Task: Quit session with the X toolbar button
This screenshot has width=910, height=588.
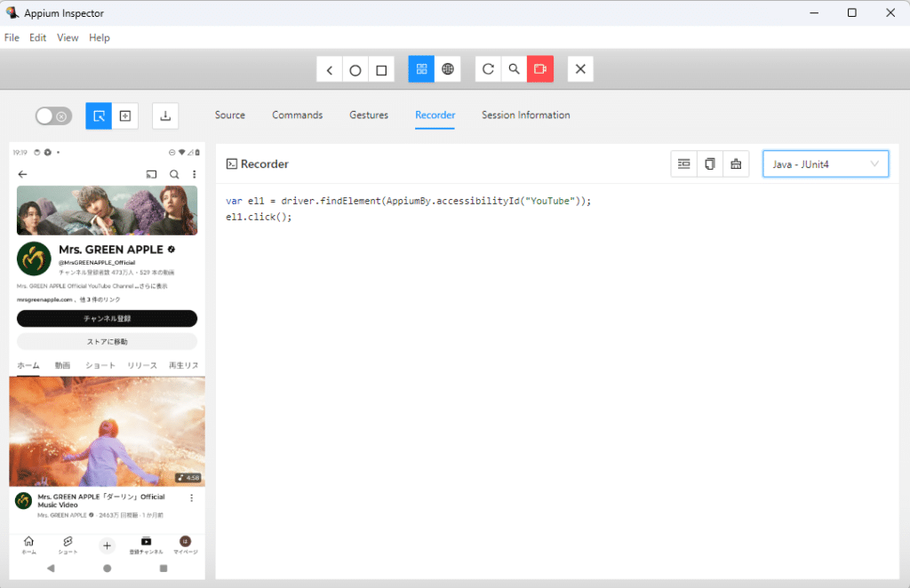Action: [580, 69]
